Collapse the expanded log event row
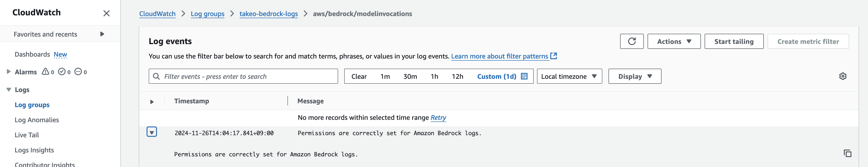 (x=152, y=132)
